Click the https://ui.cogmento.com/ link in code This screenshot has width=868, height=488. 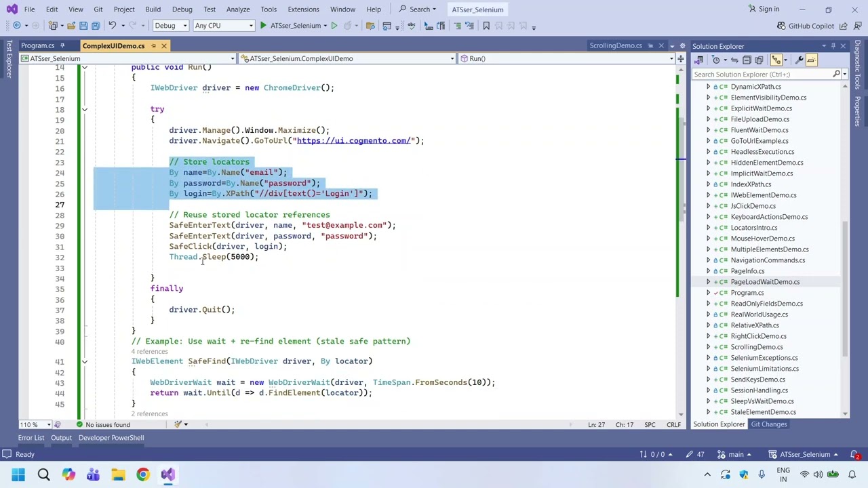(x=354, y=141)
